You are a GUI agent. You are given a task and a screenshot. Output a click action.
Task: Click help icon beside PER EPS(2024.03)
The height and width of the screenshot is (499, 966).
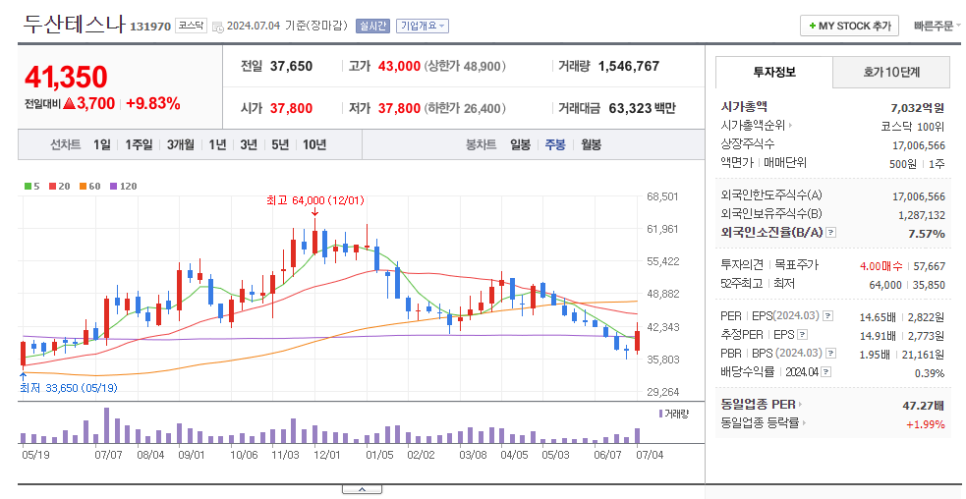(x=828, y=315)
